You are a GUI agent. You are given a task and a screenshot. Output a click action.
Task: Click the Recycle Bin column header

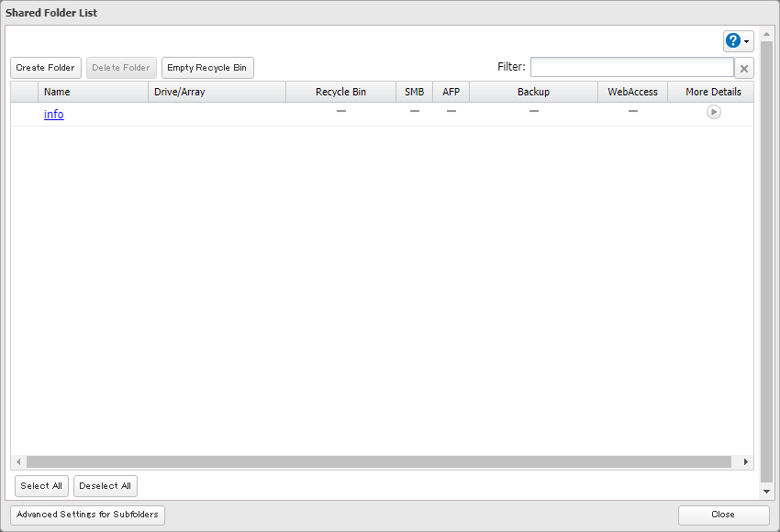click(x=340, y=92)
